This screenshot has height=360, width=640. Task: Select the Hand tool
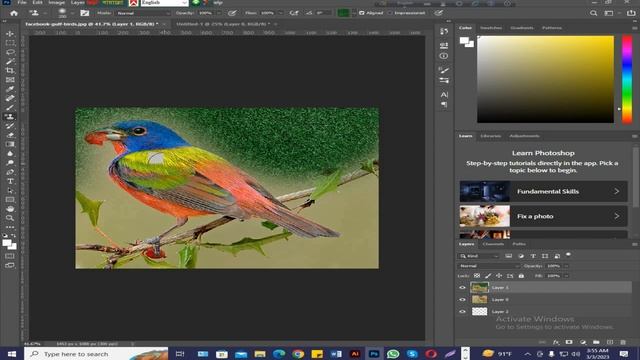[10, 209]
